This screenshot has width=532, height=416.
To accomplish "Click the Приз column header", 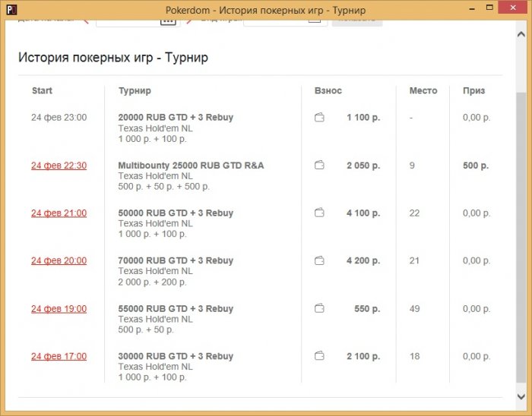I will [x=474, y=91].
